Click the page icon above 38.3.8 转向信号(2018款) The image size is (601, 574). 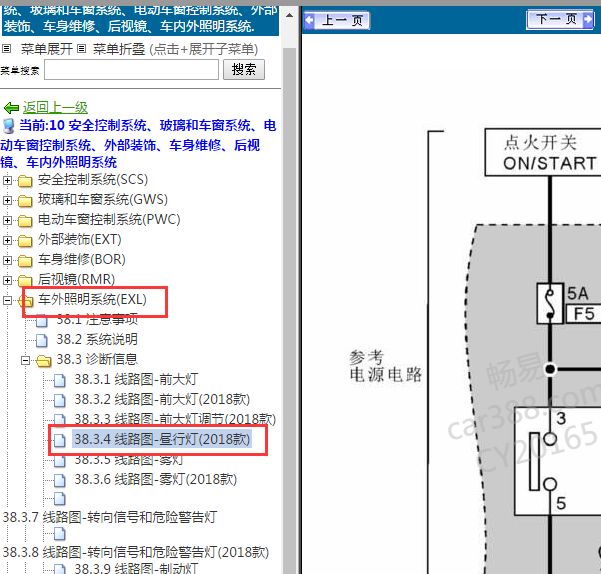click(60, 533)
